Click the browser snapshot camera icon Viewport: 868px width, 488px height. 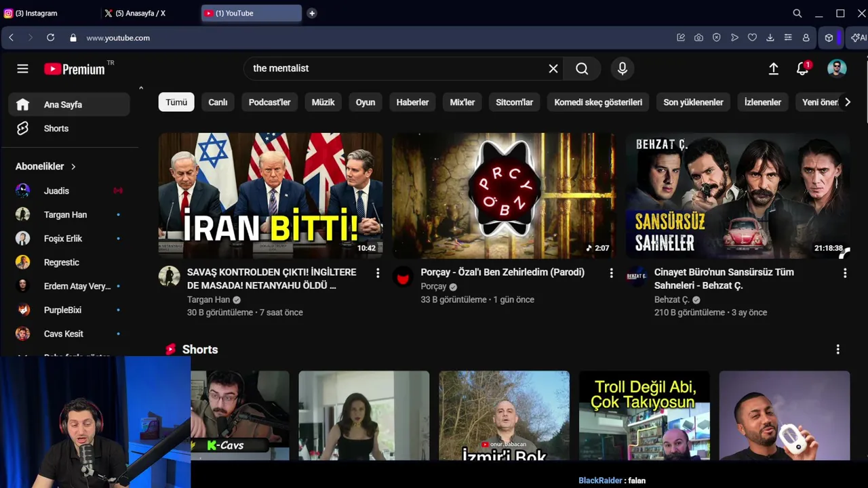point(698,38)
